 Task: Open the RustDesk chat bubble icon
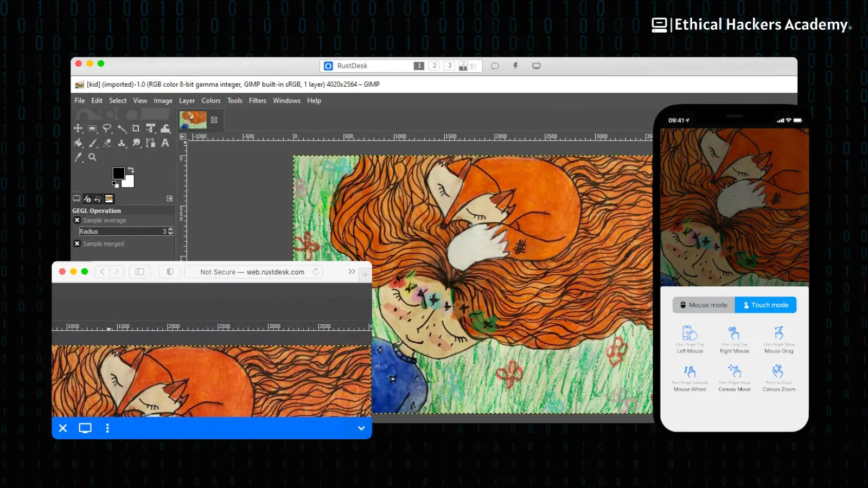pyautogui.click(x=495, y=66)
